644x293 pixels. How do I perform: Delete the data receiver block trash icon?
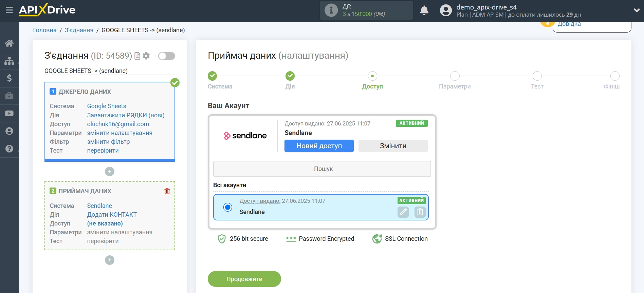click(167, 191)
